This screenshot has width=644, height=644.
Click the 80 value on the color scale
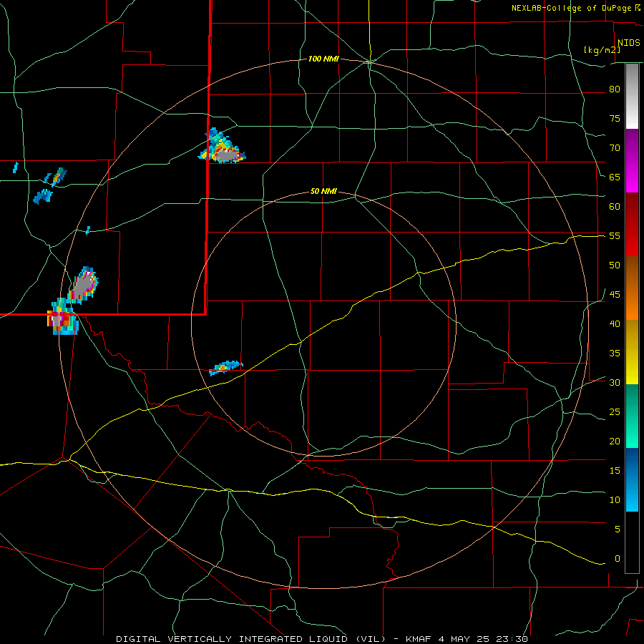tap(615, 89)
